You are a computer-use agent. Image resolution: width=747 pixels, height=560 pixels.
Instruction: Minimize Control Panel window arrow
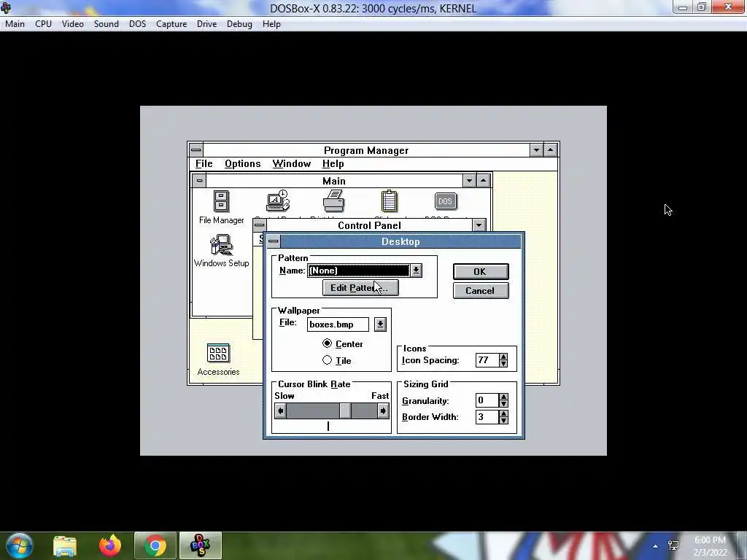click(479, 225)
